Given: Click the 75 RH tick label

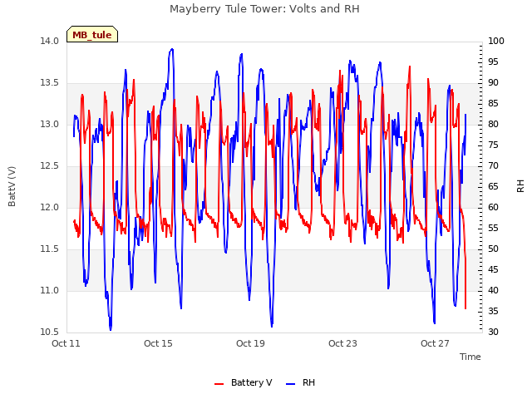Looking at the screenshot, I should coord(493,145).
